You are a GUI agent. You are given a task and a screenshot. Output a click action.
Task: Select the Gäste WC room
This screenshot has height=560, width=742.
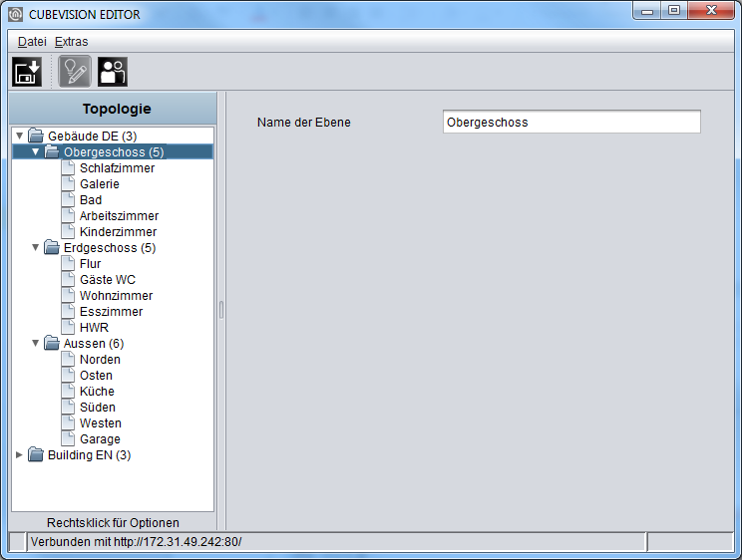pos(108,280)
